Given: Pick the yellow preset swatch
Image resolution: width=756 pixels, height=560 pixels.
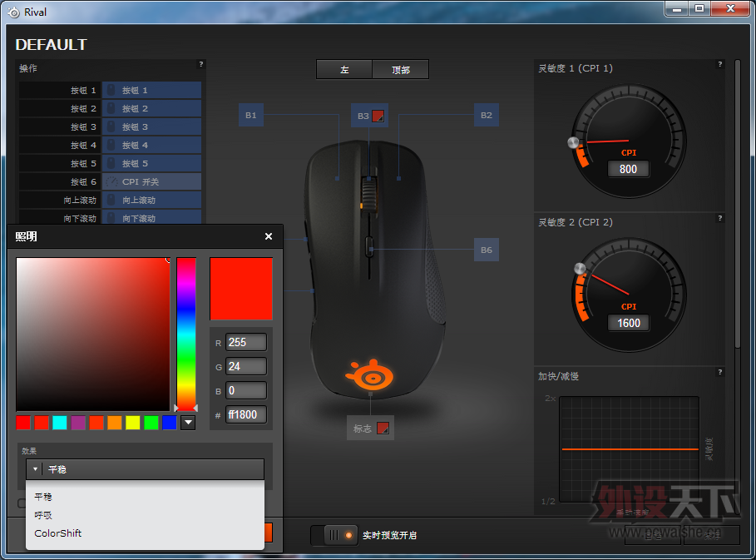Looking at the screenshot, I should point(133,423).
